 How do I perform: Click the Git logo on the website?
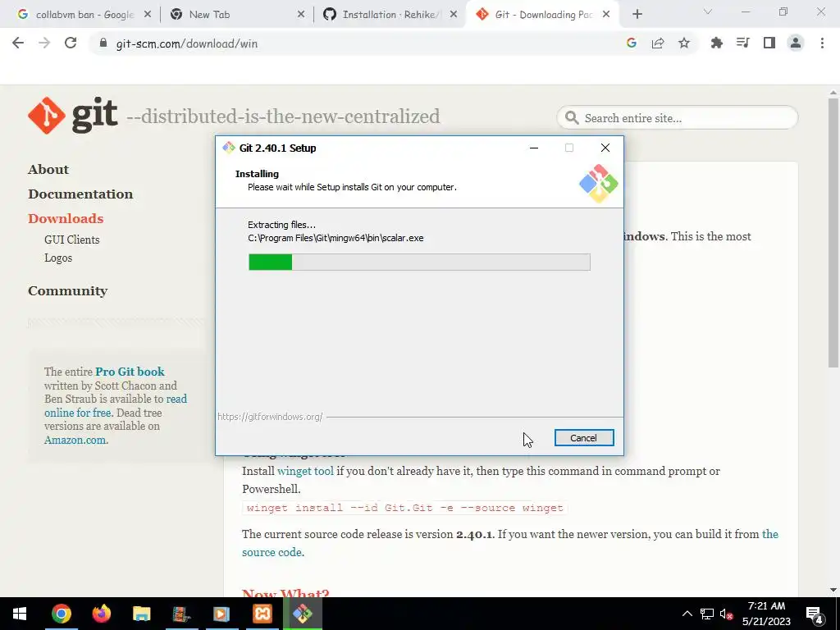click(x=73, y=115)
